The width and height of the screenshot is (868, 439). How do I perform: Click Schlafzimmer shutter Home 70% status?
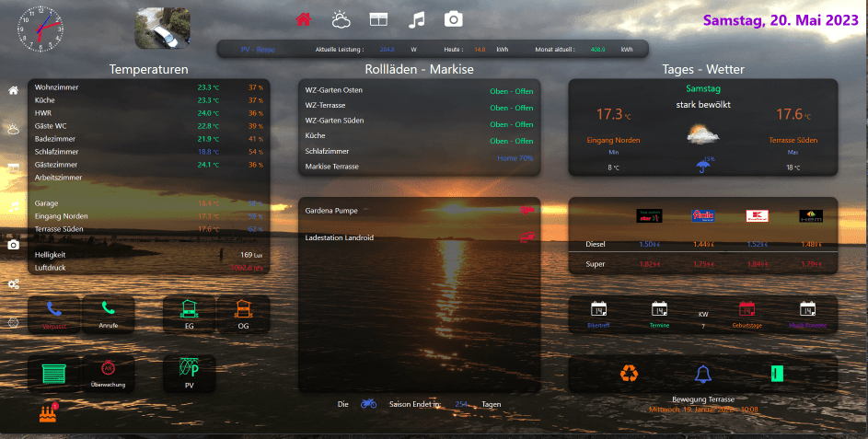(x=515, y=157)
